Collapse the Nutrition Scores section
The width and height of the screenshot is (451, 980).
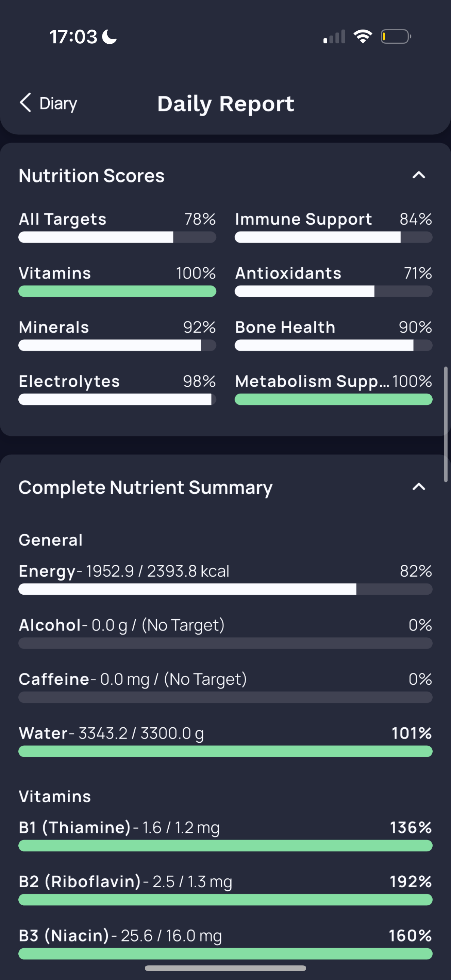(x=418, y=175)
